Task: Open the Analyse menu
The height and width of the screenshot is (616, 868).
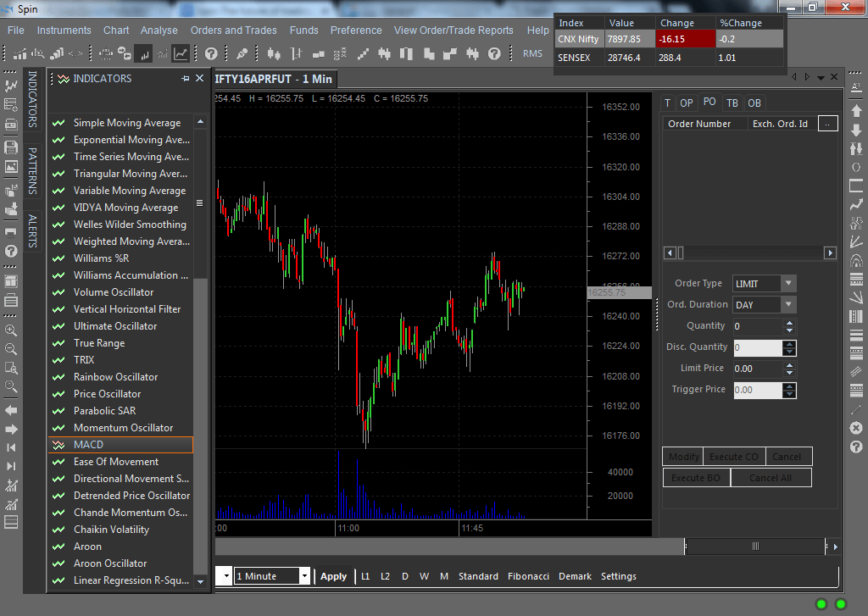Action: (159, 31)
